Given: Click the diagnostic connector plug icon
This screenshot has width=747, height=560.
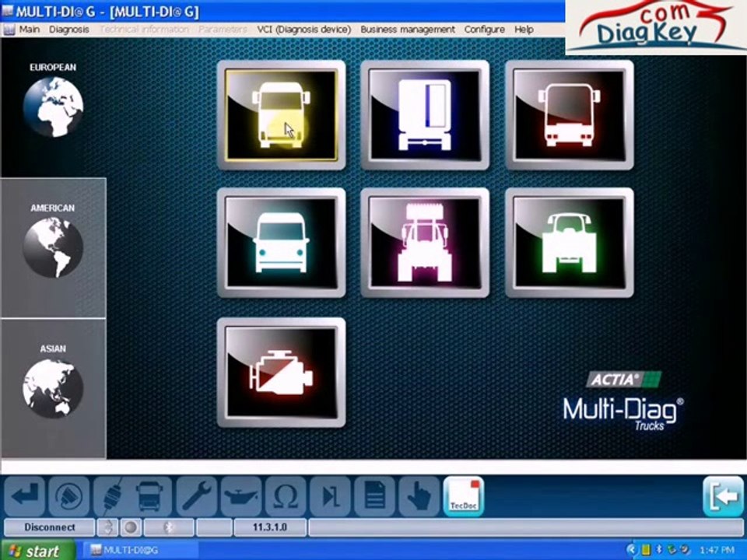Looking at the screenshot, I should pos(69,497).
